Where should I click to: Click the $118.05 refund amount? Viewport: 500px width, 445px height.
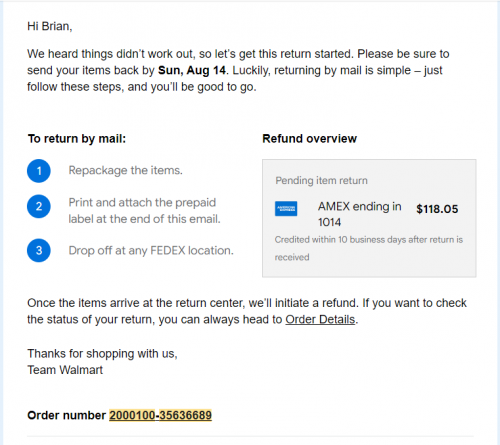[x=437, y=209]
